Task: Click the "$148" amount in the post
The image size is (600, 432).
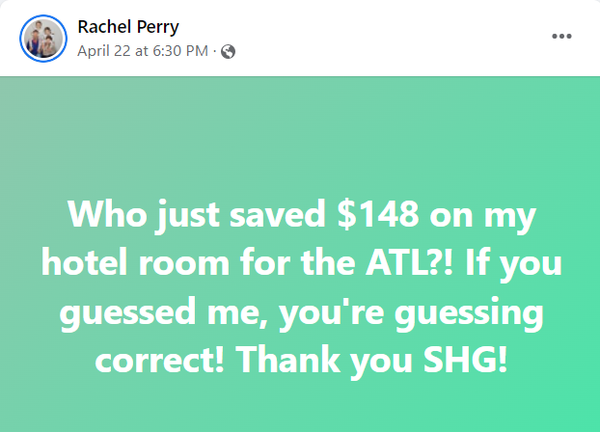Action: (378, 214)
